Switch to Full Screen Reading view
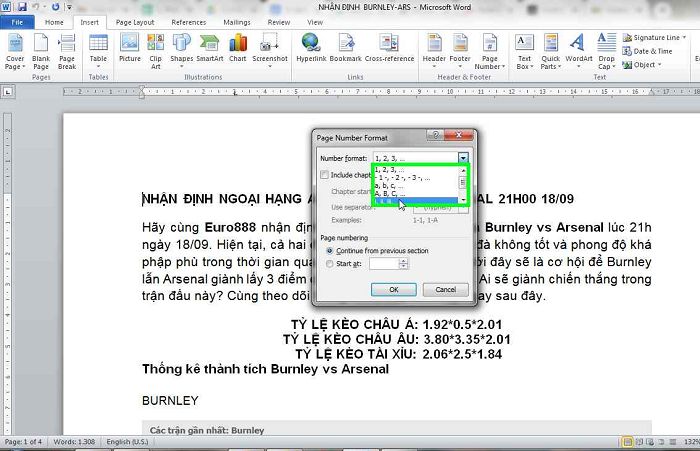 (639, 442)
